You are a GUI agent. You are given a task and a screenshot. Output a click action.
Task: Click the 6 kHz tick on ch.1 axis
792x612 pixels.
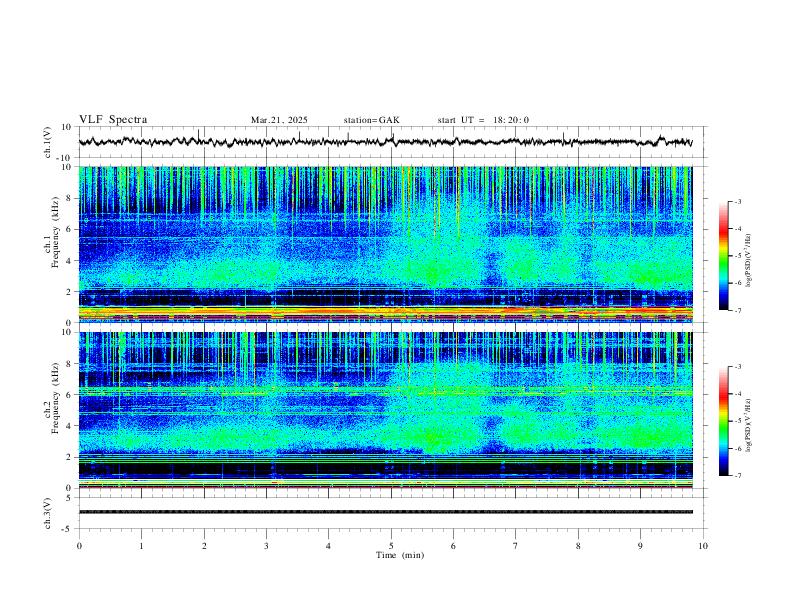(69, 229)
